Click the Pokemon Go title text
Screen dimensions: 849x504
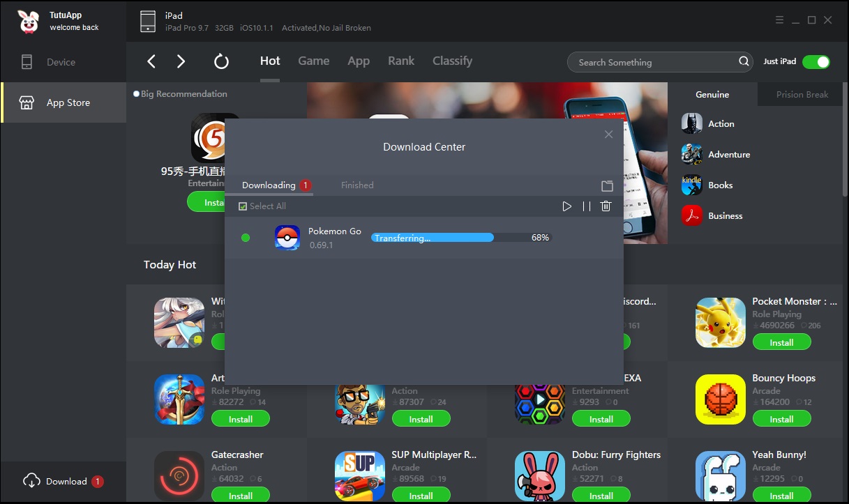[x=335, y=231]
